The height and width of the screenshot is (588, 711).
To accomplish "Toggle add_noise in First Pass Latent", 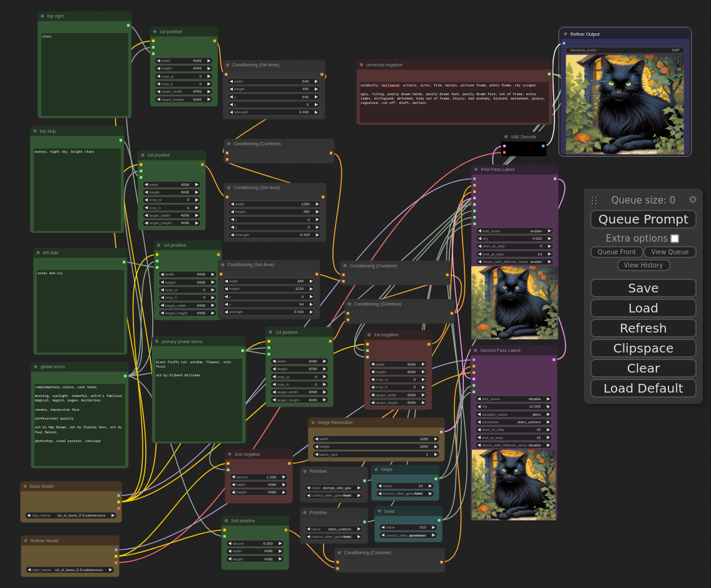I will (x=513, y=231).
